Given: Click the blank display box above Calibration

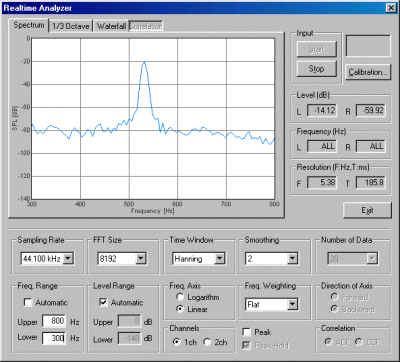Looking at the screenshot, I should click(368, 46).
